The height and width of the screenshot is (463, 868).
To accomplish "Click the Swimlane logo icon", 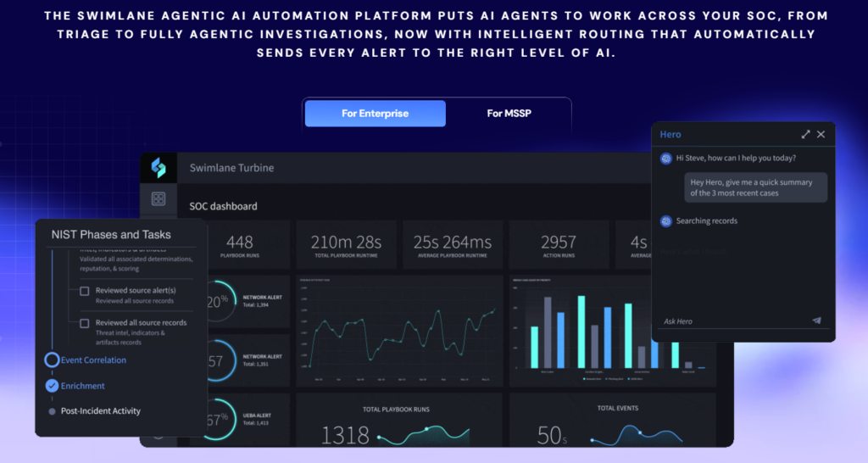I will click(159, 168).
